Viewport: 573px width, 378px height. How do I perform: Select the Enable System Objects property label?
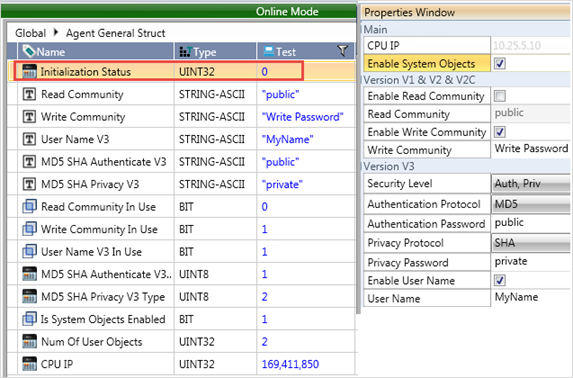(x=427, y=64)
